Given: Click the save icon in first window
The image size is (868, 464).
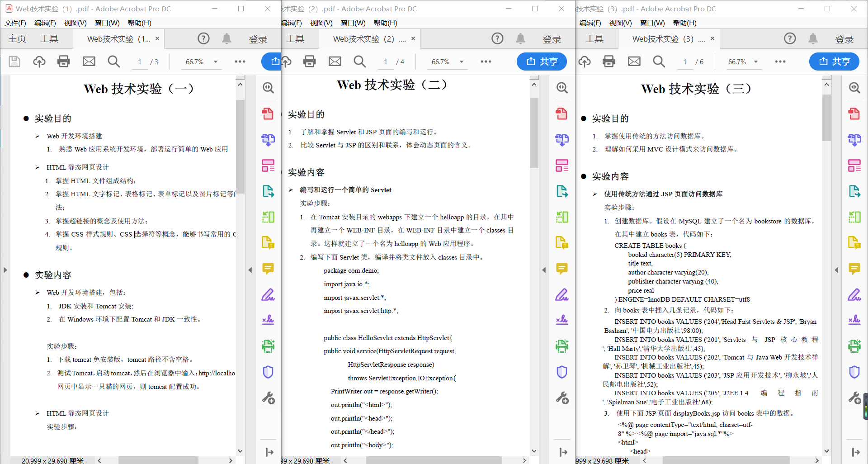Looking at the screenshot, I should [14, 62].
